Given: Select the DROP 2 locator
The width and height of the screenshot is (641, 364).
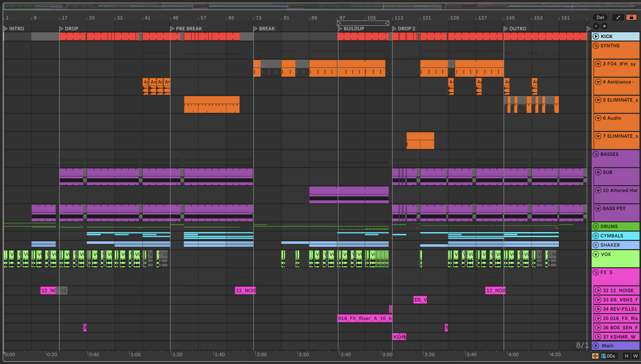Looking at the screenshot, I should (x=394, y=29).
